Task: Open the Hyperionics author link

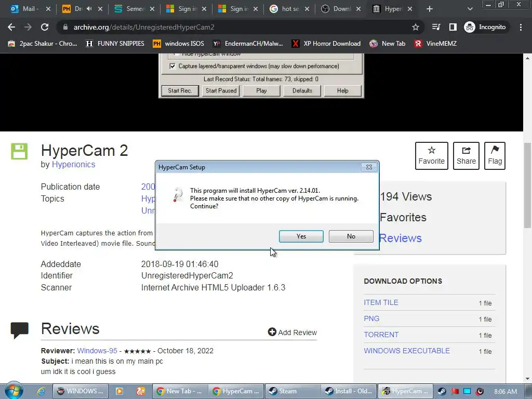Action: point(73,164)
